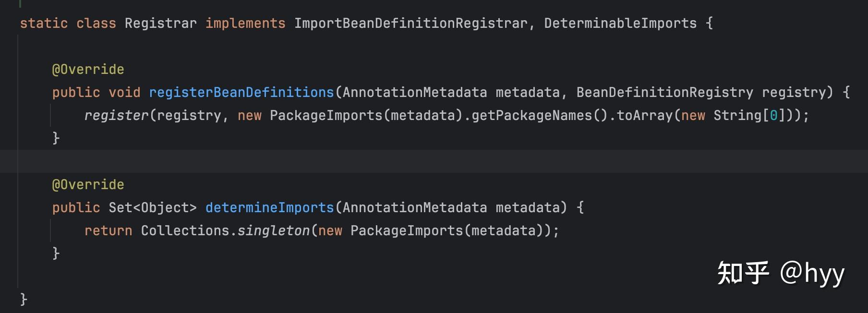This screenshot has height=313, width=868.
Task: Click the Set<Object> return type
Action: click(x=152, y=207)
